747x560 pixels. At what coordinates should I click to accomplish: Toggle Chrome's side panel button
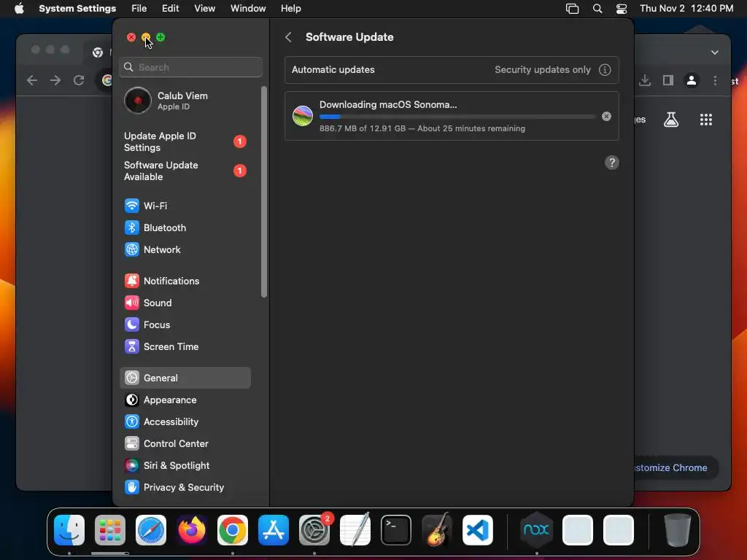[668, 80]
